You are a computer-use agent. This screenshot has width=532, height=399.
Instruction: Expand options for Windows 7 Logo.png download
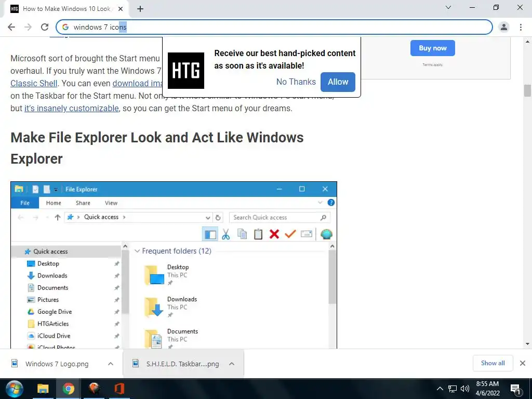click(x=111, y=364)
